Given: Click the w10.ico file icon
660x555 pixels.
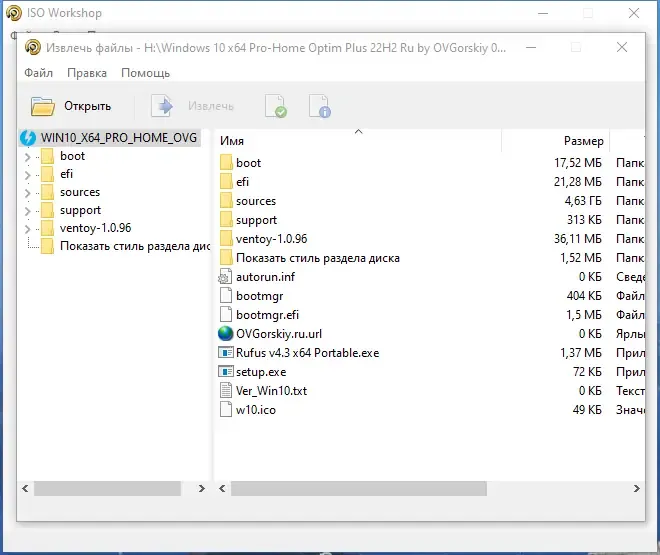Looking at the screenshot, I should pyautogui.click(x=226, y=409).
